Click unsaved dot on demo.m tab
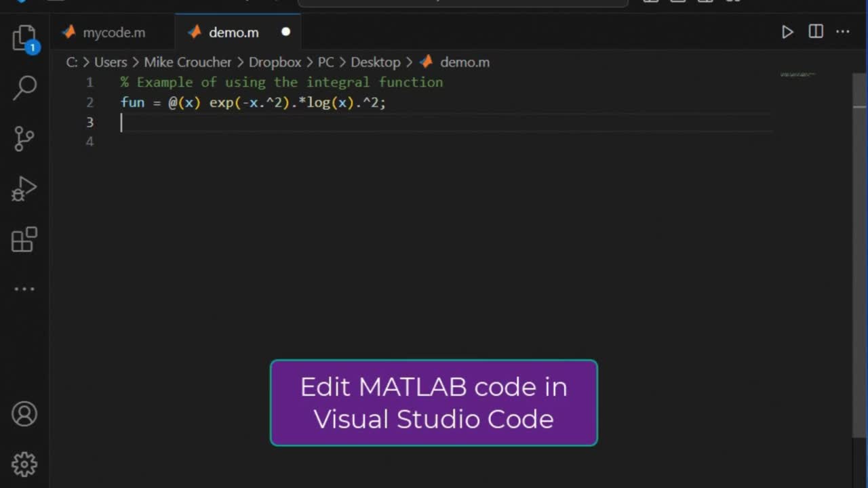Screen dimensions: 868x488 coord(285,32)
